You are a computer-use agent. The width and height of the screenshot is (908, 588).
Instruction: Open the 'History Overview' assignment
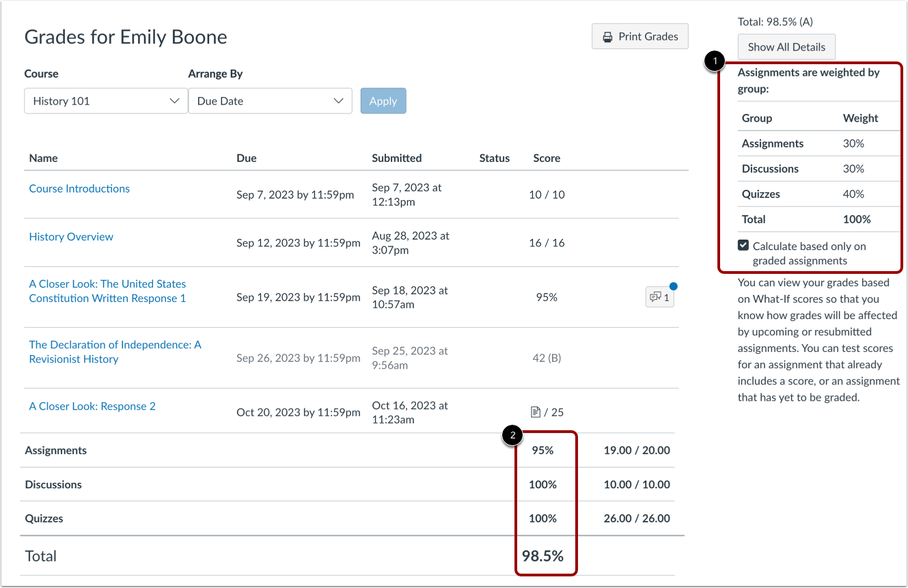click(x=71, y=236)
